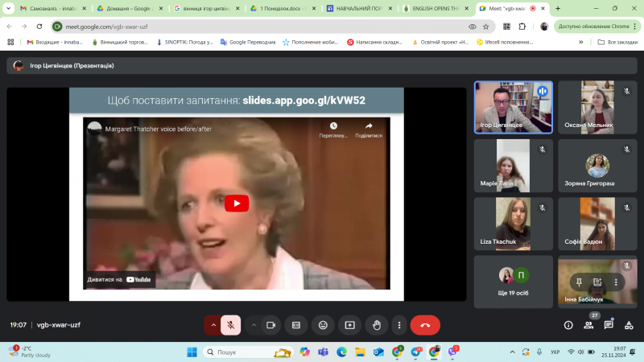Turn on the camera button
This screenshot has width=644, height=362.
pyautogui.click(x=270, y=325)
